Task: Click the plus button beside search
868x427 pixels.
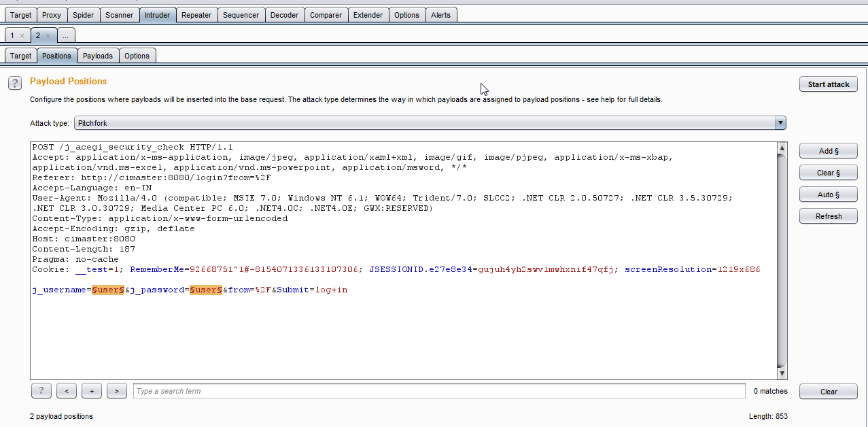Action: (91, 391)
